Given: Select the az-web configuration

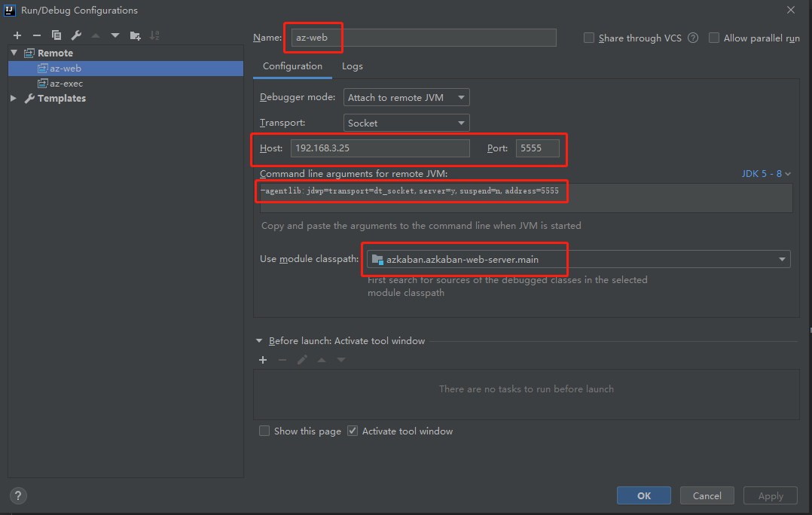Looking at the screenshot, I should point(126,69).
